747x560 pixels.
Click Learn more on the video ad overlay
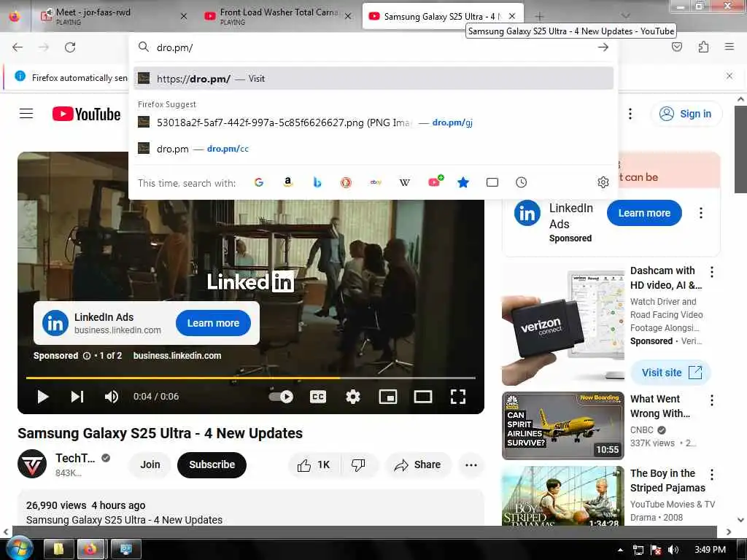(213, 323)
